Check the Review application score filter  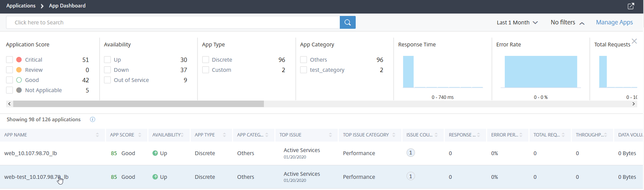9,70
